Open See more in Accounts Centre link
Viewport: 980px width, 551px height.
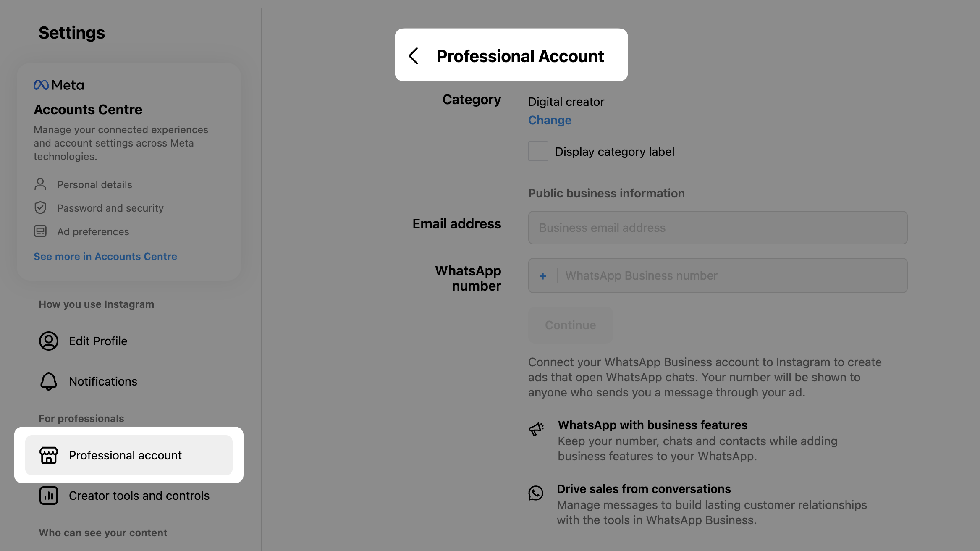(105, 256)
